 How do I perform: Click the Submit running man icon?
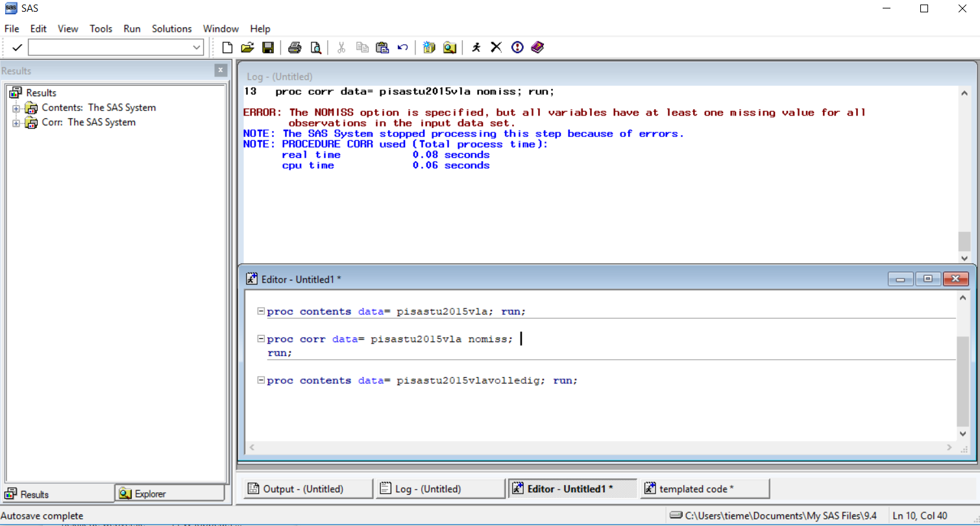click(476, 47)
